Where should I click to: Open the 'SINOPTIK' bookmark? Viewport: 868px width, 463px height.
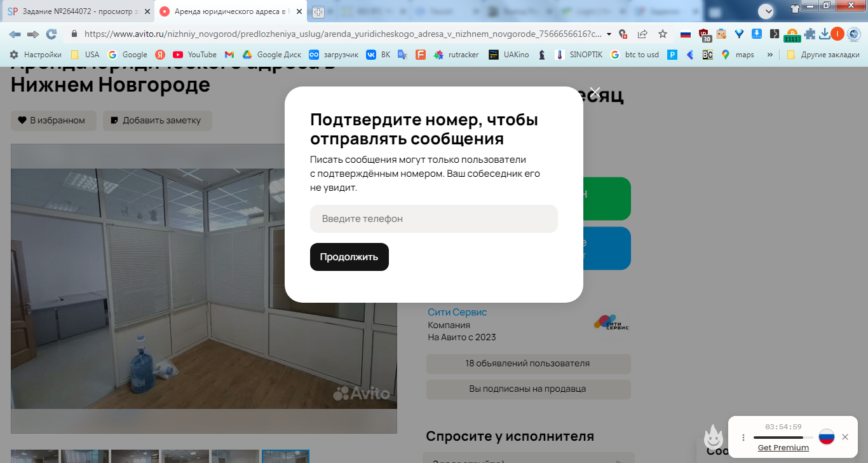[578, 55]
